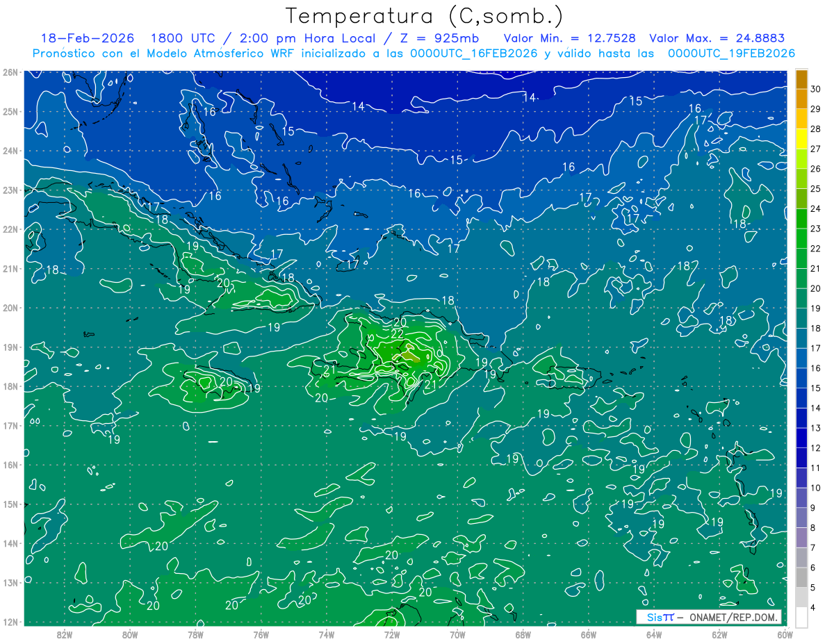Click the "25N" latitude axis label
The image size is (834, 644).
[x=10, y=112]
